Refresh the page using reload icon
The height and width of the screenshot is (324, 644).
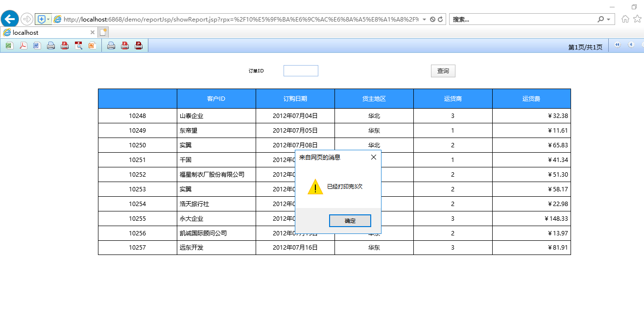tap(440, 19)
